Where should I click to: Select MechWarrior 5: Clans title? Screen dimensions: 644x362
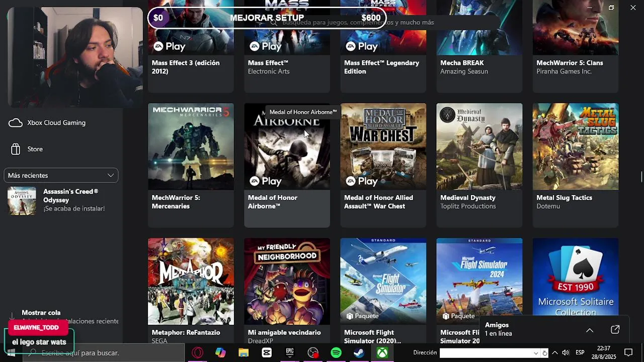(x=570, y=63)
